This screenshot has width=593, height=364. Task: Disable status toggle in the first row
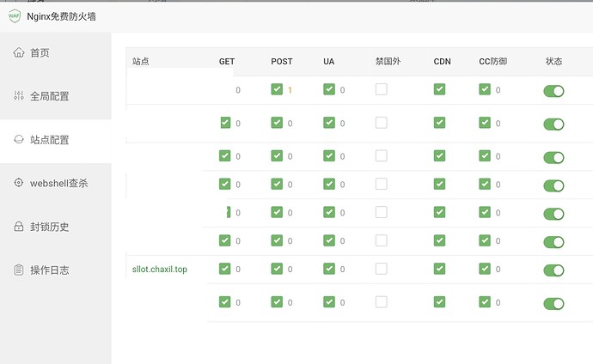pyautogui.click(x=553, y=91)
